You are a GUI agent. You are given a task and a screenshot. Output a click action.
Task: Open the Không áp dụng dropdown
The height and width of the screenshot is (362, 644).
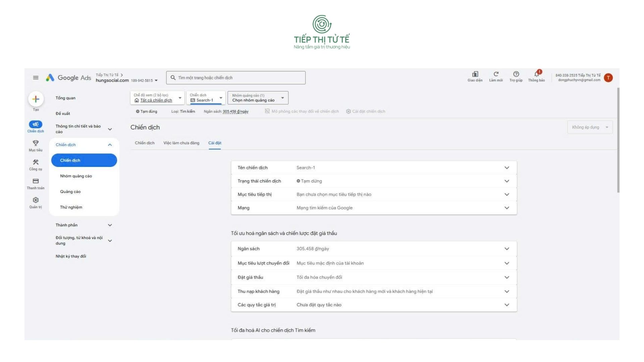pos(590,127)
